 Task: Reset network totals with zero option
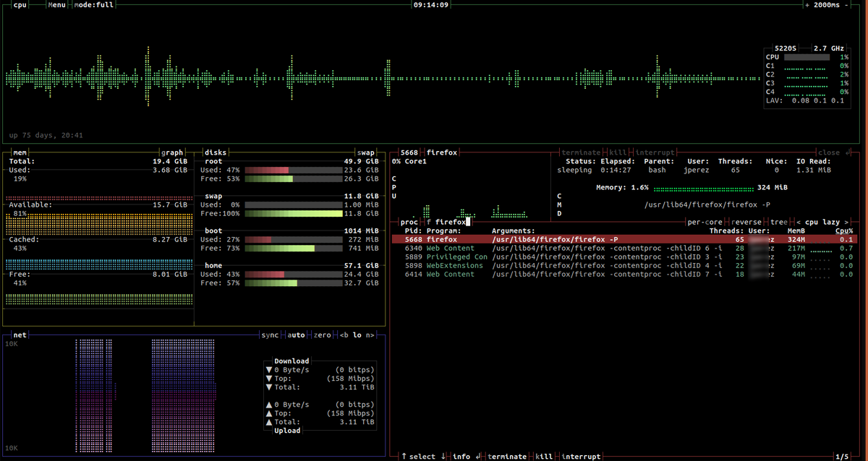[x=323, y=335]
